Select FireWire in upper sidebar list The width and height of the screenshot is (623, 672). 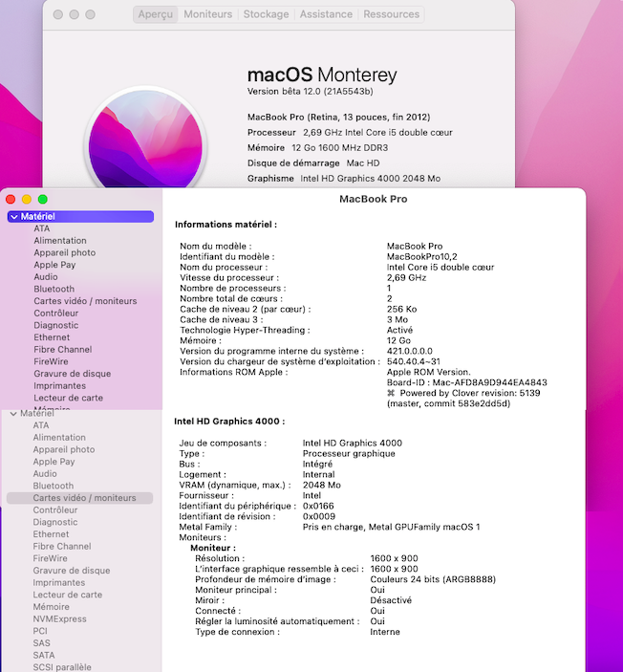point(51,361)
